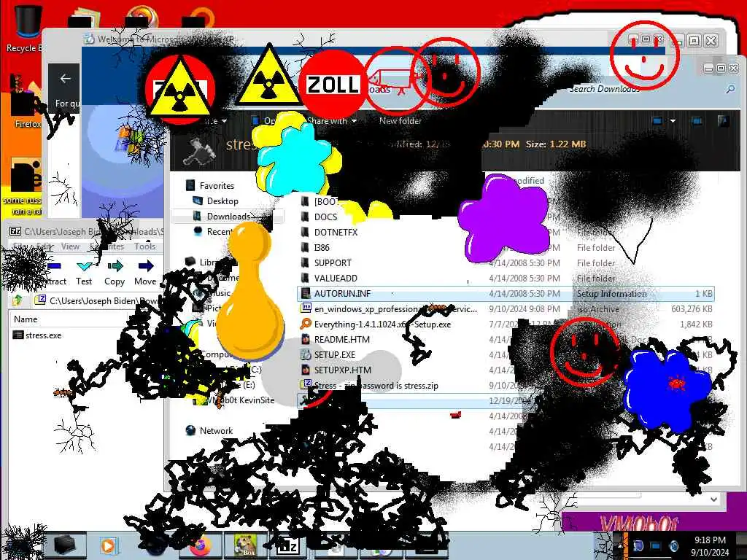Click the en_windows_xp_professional ISO file icon

[x=306, y=308]
